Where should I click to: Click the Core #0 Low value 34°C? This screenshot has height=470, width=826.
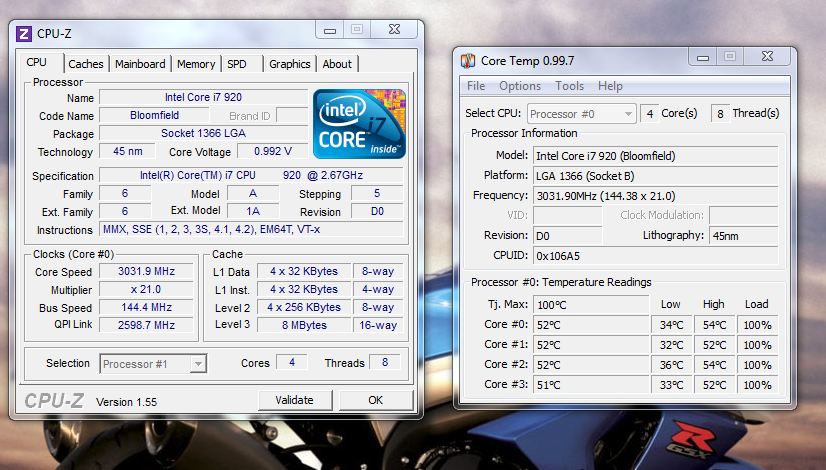(x=672, y=325)
